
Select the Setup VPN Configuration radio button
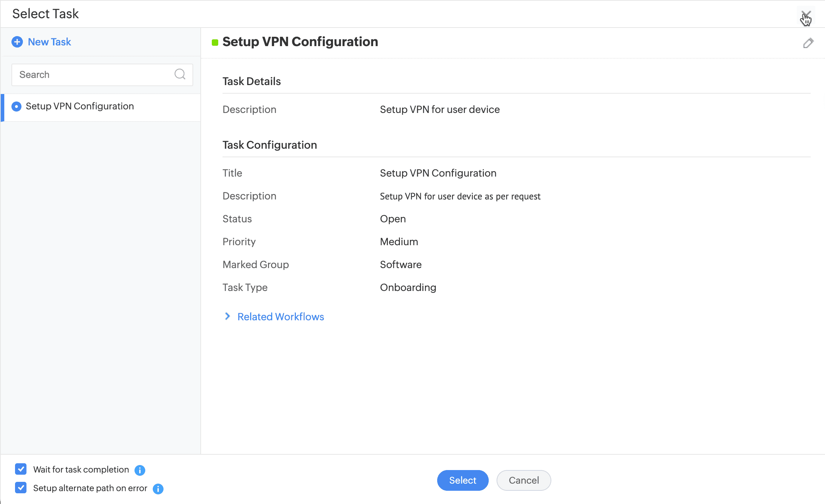tap(16, 107)
